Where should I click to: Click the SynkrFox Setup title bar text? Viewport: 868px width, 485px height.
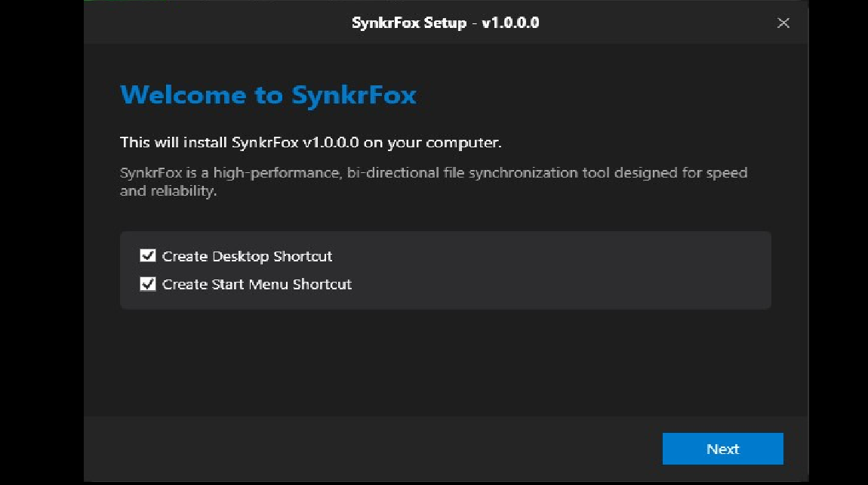point(445,23)
